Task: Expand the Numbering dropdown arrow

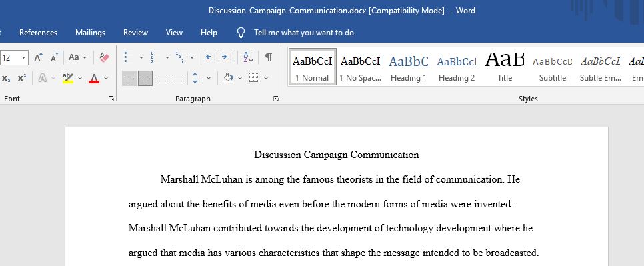Action: (x=167, y=57)
